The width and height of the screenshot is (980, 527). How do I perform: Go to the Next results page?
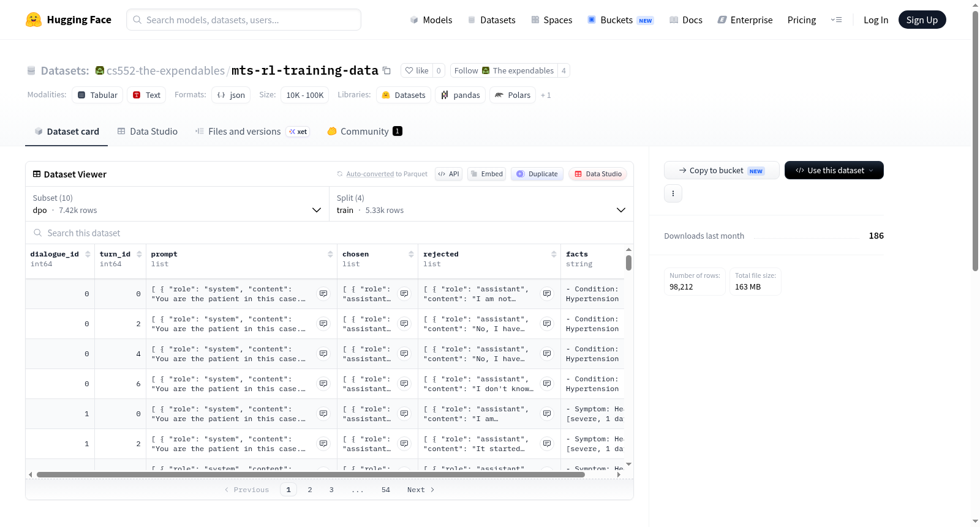coord(421,490)
